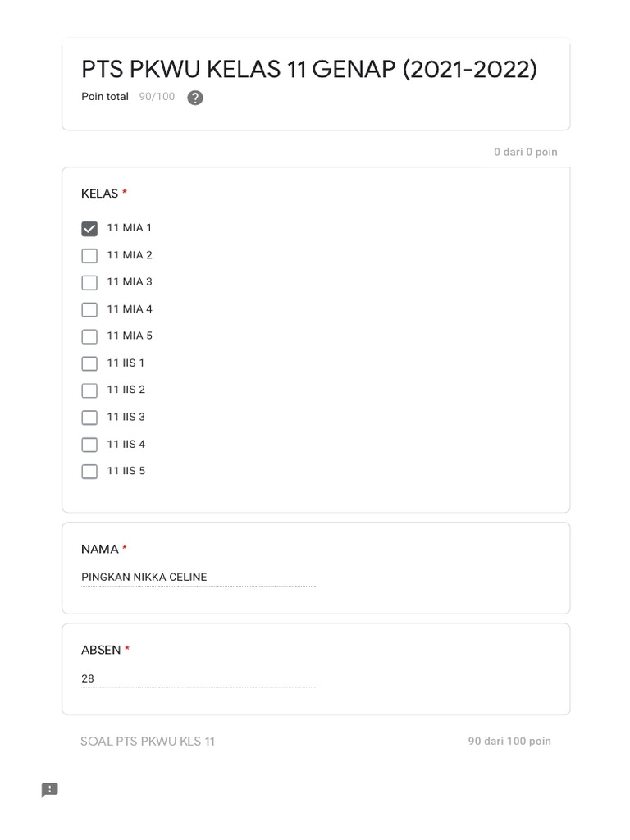This screenshot has width=630, height=840.
Task: Open the feedback report icon at bottom left
Action: click(50, 790)
